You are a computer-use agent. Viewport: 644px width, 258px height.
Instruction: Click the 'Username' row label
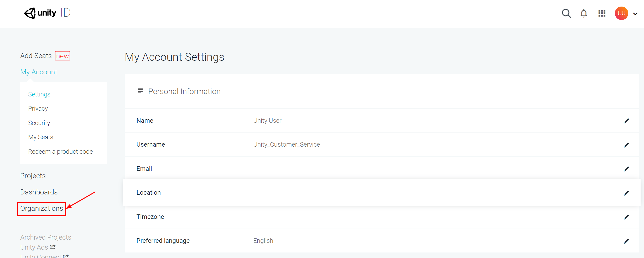151,145
